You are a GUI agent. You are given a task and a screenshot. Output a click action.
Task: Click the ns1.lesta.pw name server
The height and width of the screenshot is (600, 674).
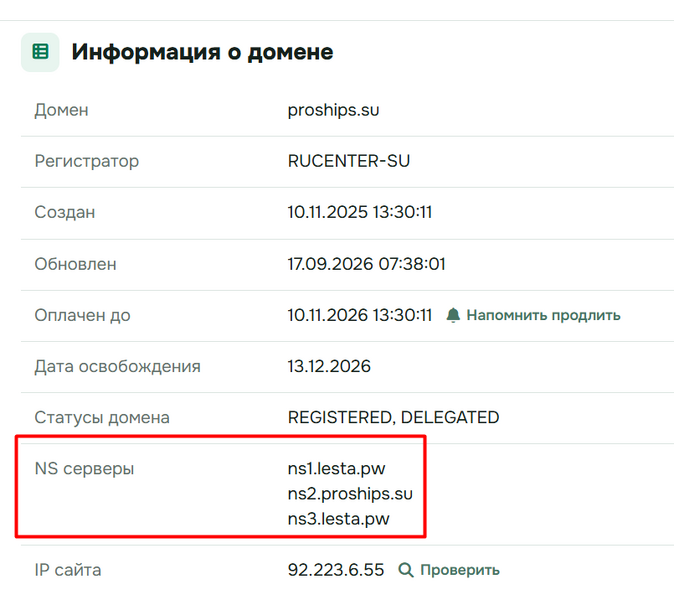coord(337,468)
